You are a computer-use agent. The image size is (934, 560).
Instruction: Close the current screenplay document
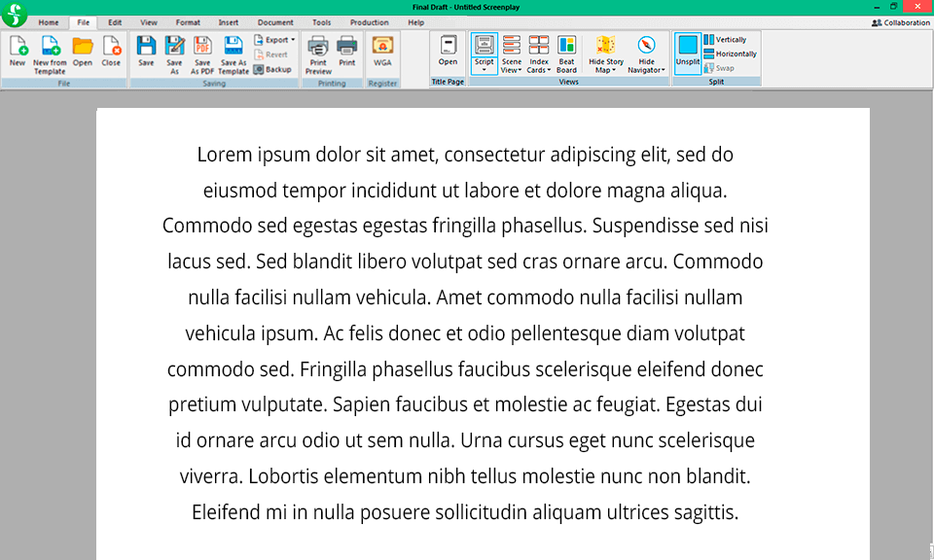[x=110, y=53]
